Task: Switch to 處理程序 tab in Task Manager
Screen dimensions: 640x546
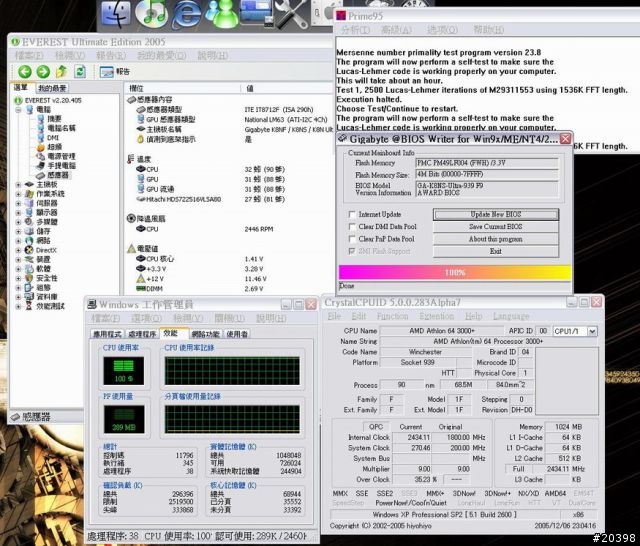Action: [142, 334]
